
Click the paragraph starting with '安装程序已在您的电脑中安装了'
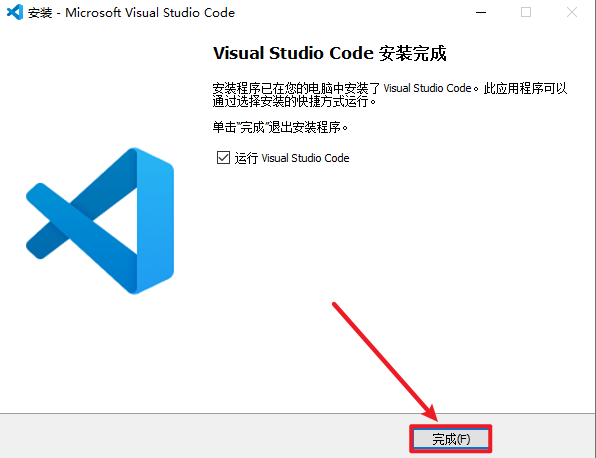(x=390, y=95)
